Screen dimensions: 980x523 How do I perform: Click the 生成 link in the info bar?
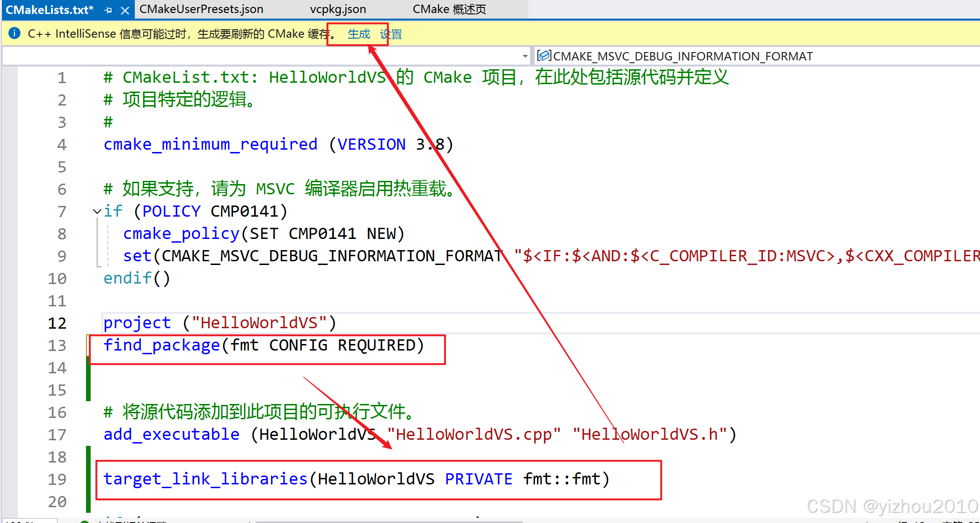coord(359,34)
